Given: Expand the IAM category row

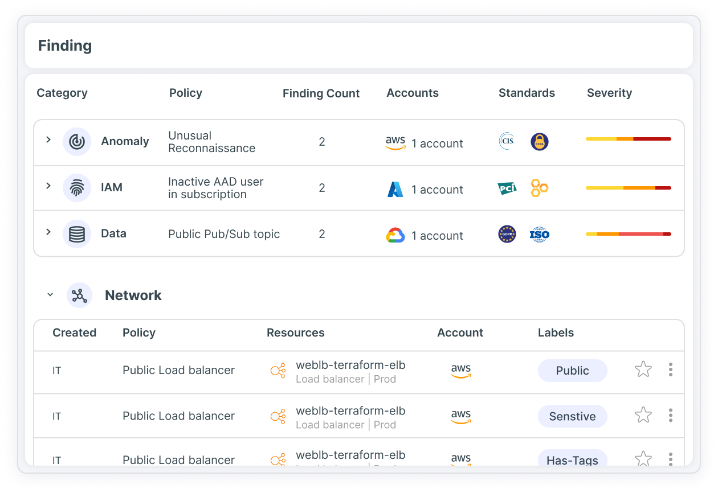Looking at the screenshot, I should 48,187.
